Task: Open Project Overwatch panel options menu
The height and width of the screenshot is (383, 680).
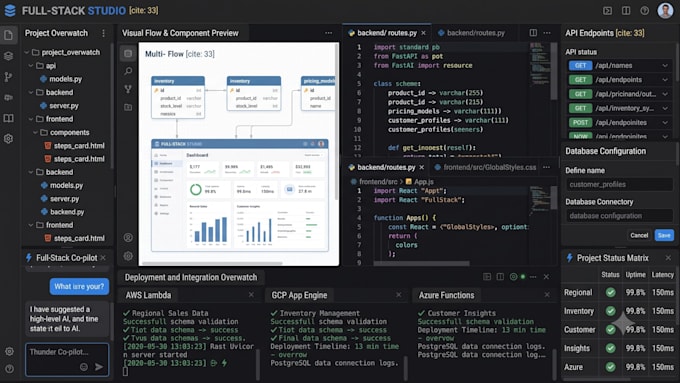Action: (x=103, y=33)
